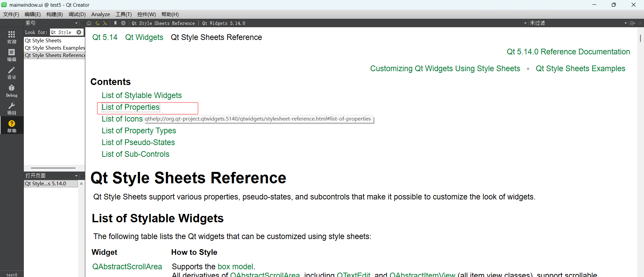Switch to the Edit (编辑) mode
This screenshot has height=277, width=644.
(x=12, y=55)
